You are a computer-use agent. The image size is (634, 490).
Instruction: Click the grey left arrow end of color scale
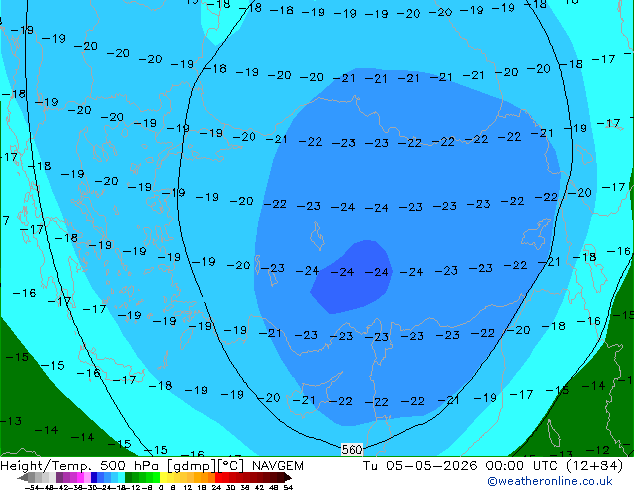pos(23,477)
